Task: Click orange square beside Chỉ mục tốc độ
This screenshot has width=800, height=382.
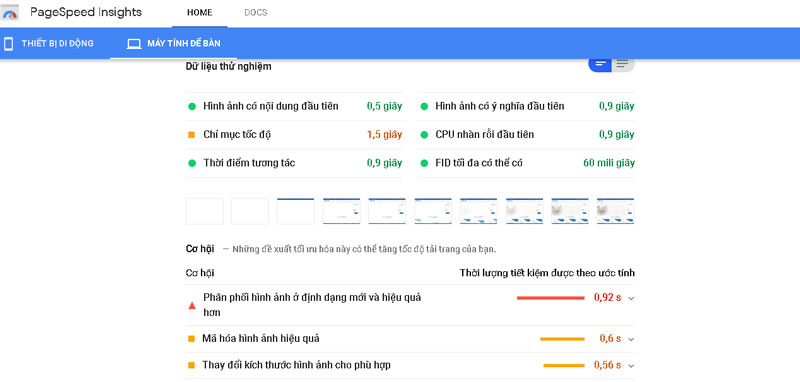Action: pos(192,135)
